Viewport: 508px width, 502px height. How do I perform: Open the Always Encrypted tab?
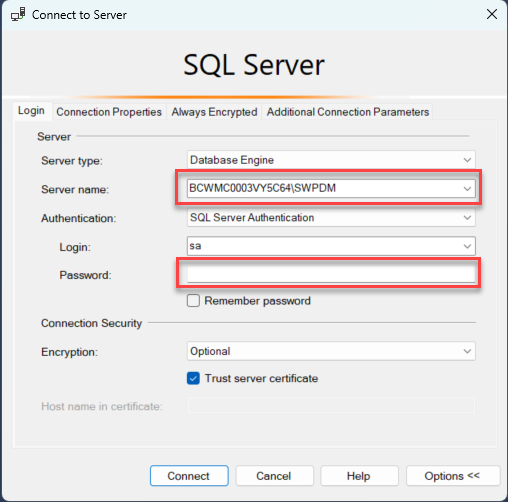(214, 112)
